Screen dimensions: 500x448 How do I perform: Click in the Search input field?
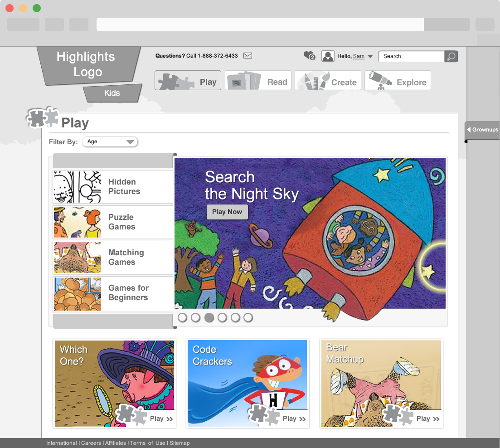(x=411, y=56)
